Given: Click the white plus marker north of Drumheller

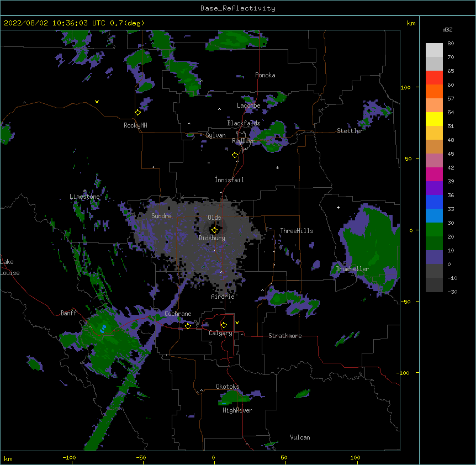Looking at the screenshot, I should click(x=338, y=207).
